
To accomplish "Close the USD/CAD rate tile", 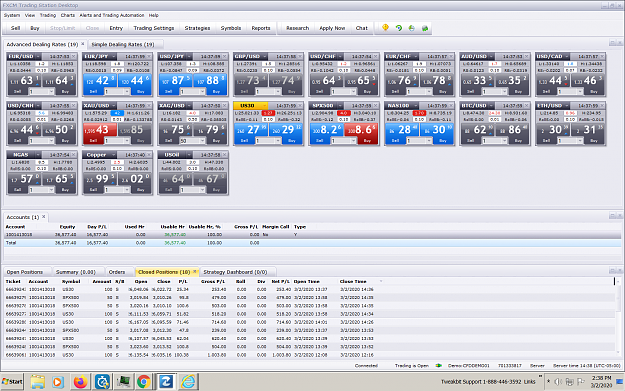I will click(x=602, y=56).
